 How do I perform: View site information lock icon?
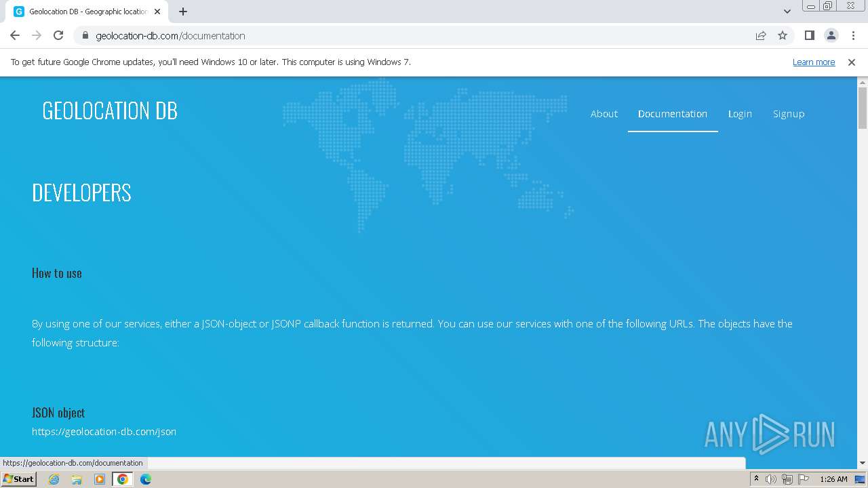(85, 35)
